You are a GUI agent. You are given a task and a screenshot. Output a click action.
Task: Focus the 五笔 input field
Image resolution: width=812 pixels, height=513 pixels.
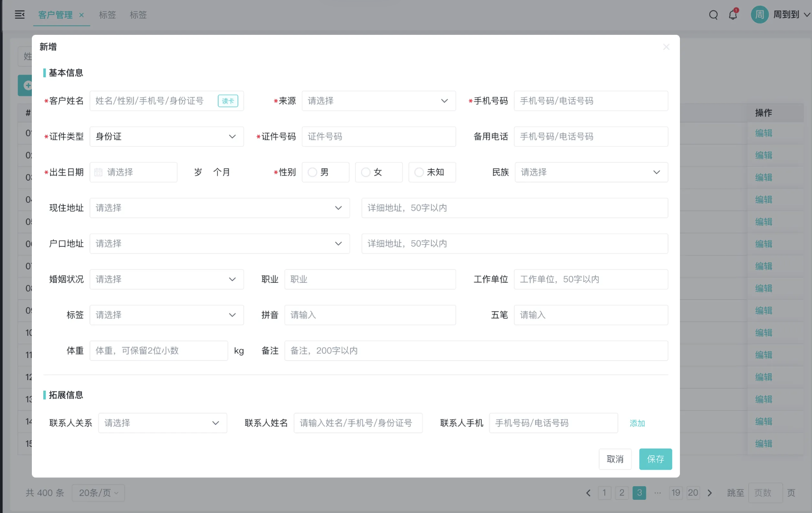(x=591, y=315)
